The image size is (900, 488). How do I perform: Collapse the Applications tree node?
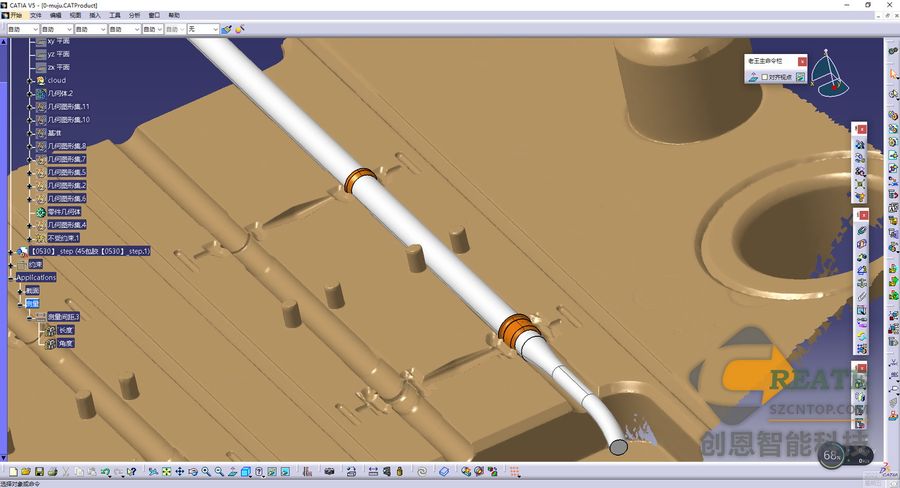point(11,277)
